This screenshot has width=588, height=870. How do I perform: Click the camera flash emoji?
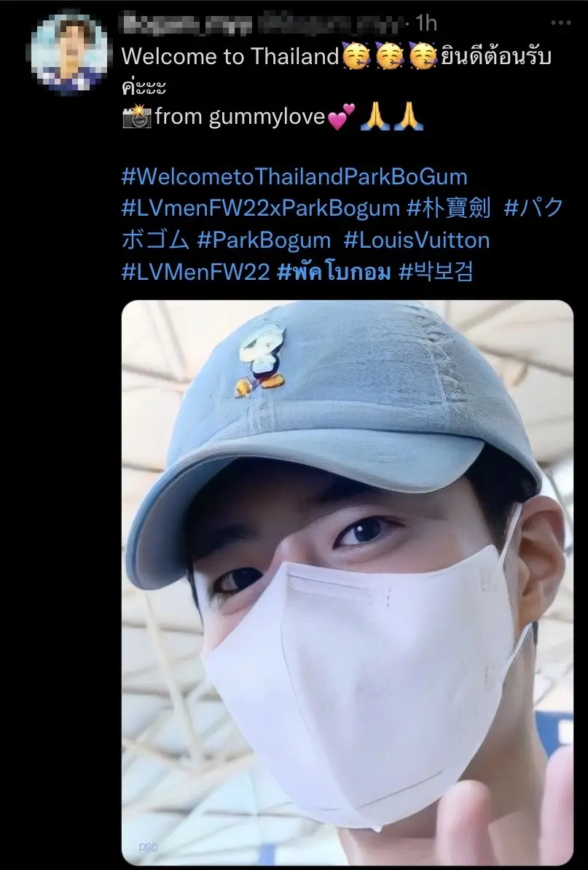(136, 117)
